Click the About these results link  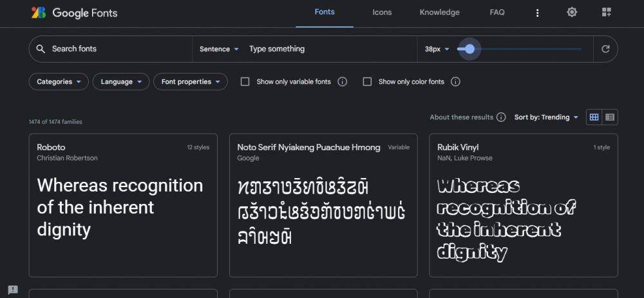462,117
